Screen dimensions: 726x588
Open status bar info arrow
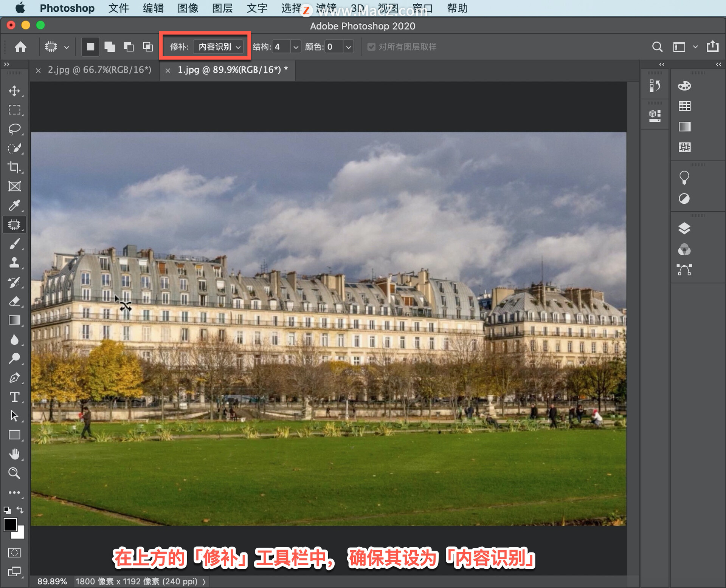(x=204, y=582)
